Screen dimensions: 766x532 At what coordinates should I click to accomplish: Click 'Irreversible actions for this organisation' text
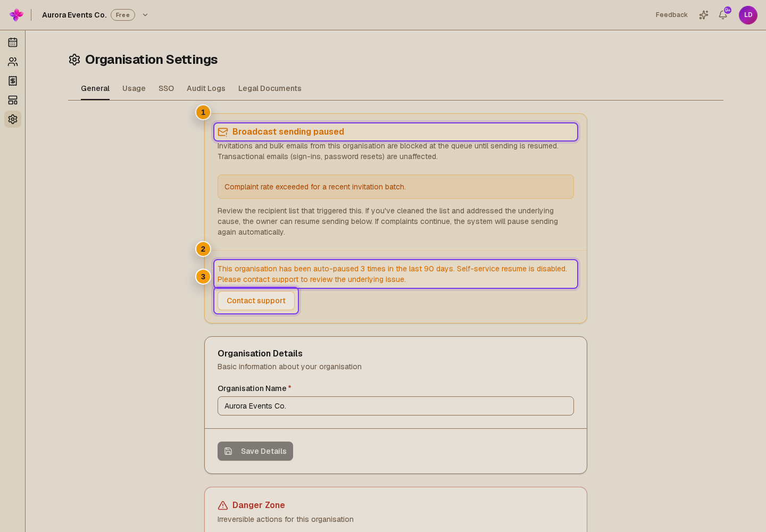click(286, 519)
